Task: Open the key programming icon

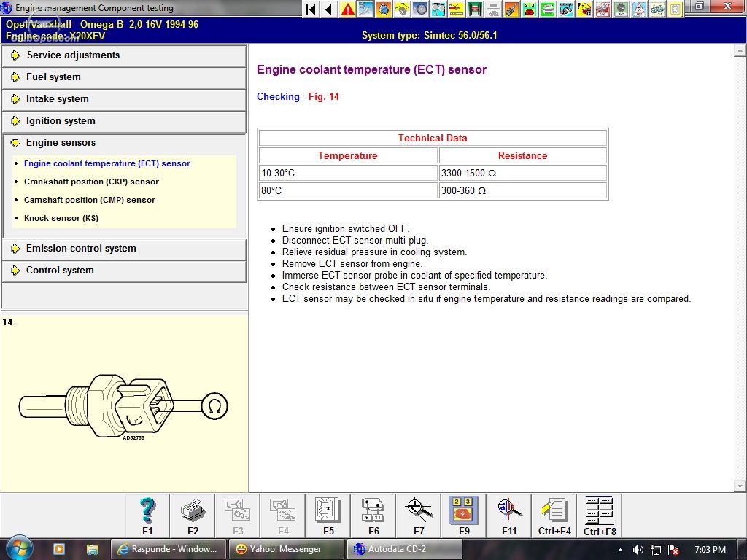Action: pyautogui.click(x=511, y=9)
